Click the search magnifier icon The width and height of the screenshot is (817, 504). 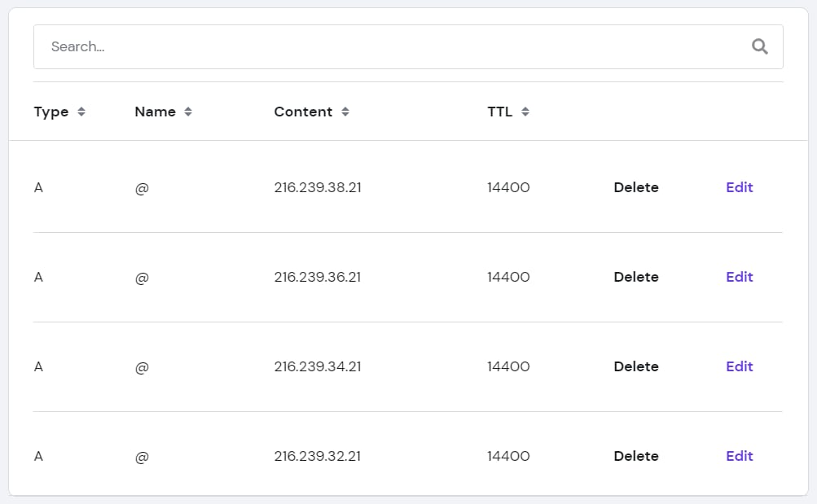tap(759, 46)
